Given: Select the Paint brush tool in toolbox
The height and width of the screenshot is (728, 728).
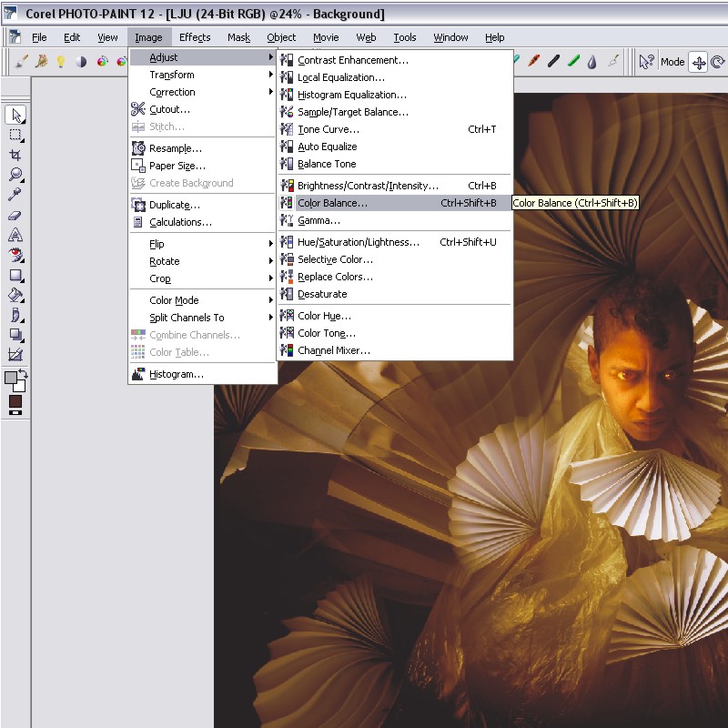Looking at the screenshot, I should pos(15,315).
